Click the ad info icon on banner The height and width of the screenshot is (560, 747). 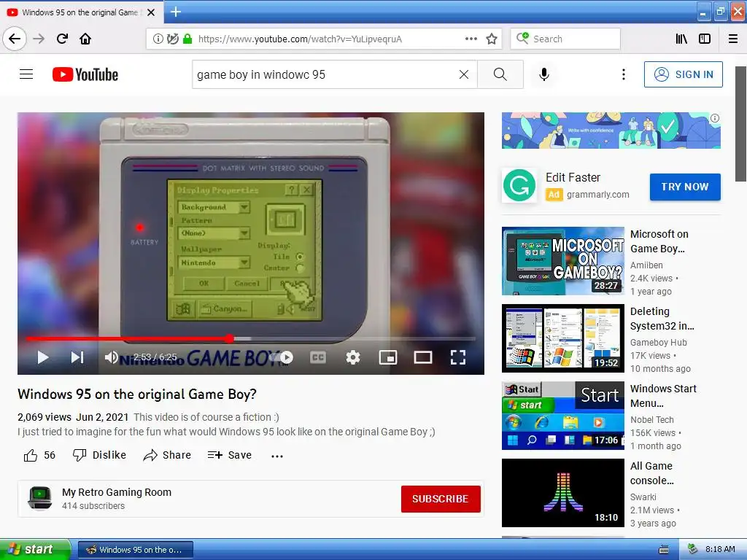tap(715, 118)
